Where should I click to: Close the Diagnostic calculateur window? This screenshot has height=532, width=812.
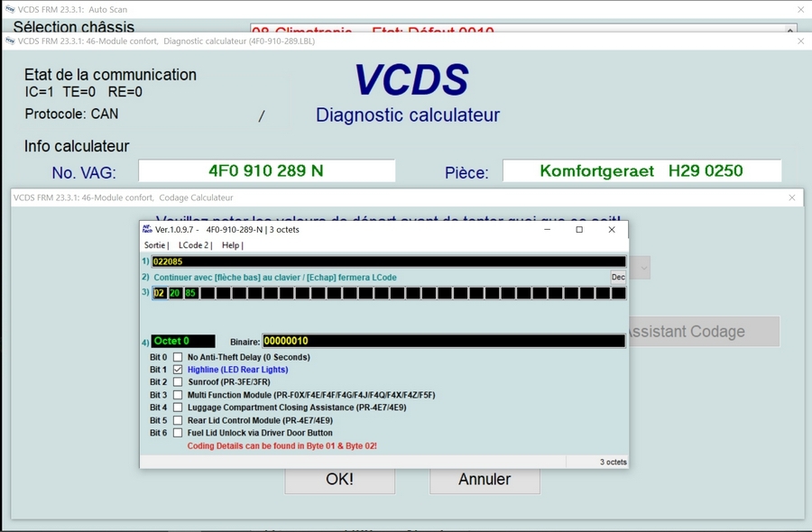(x=800, y=41)
